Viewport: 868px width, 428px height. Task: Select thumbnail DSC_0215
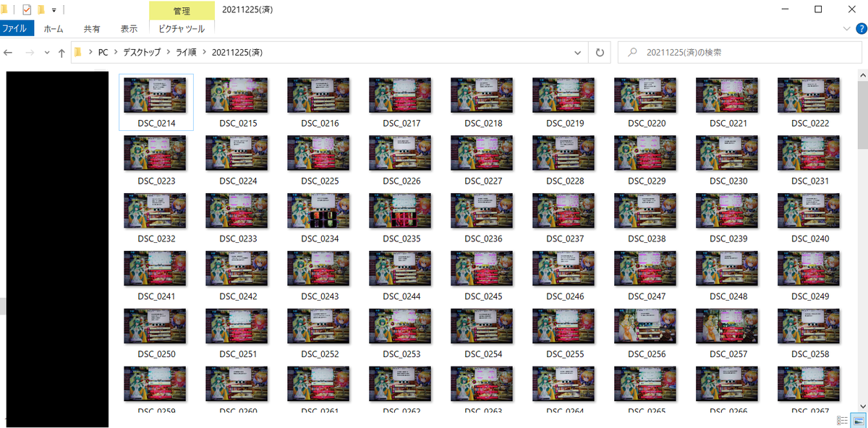click(237, 95)
